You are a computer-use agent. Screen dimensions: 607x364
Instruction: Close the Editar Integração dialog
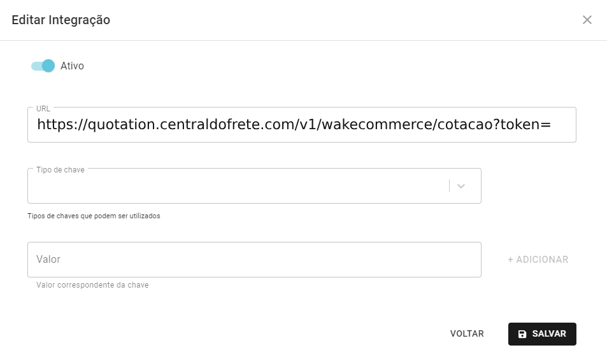click(587, 20)
